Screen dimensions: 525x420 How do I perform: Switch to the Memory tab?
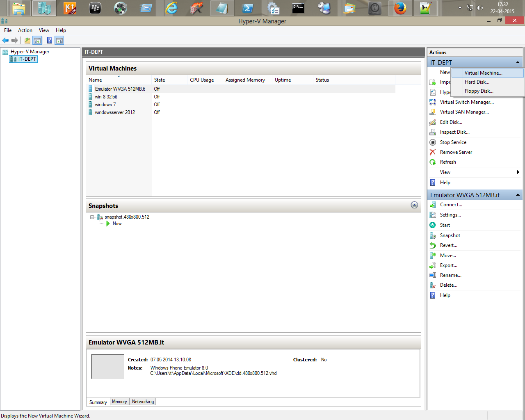click(119, 402)
